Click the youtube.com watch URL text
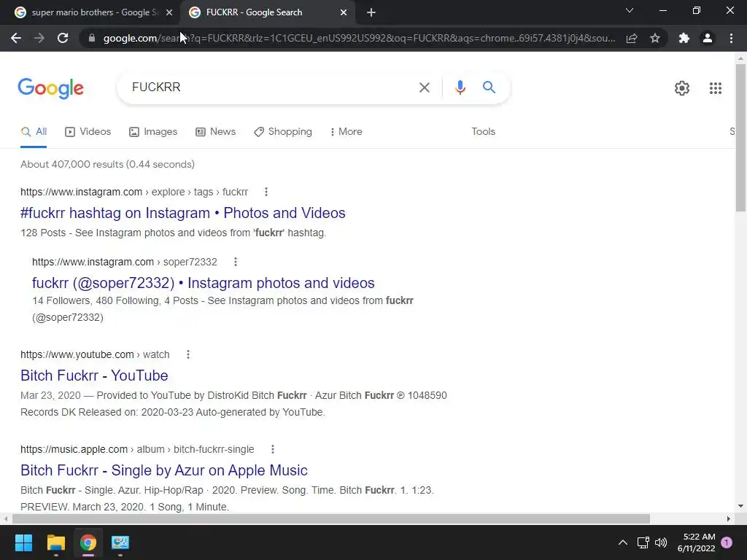Viewport: 747px width, 560px height. click(x=95, y=355)
